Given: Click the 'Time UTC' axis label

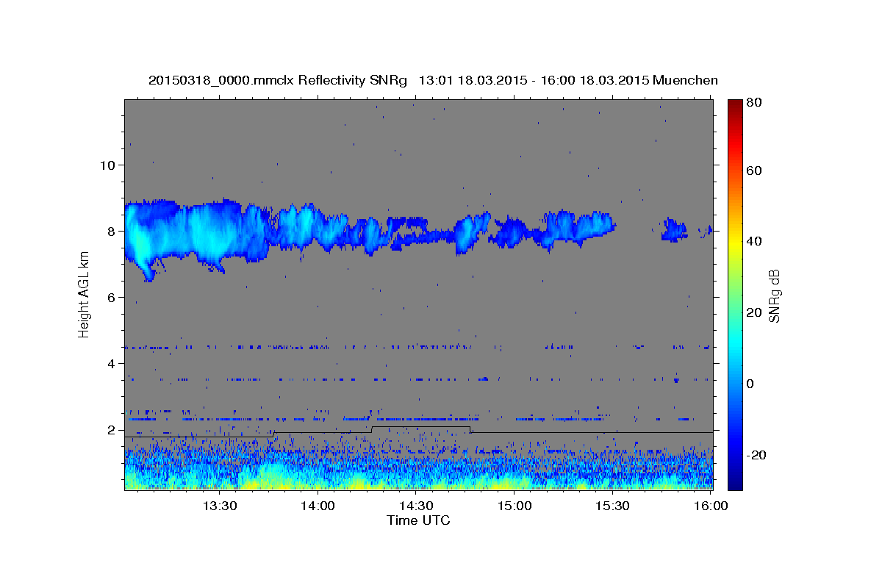Looking at the screenshot, I should (418, 520).
